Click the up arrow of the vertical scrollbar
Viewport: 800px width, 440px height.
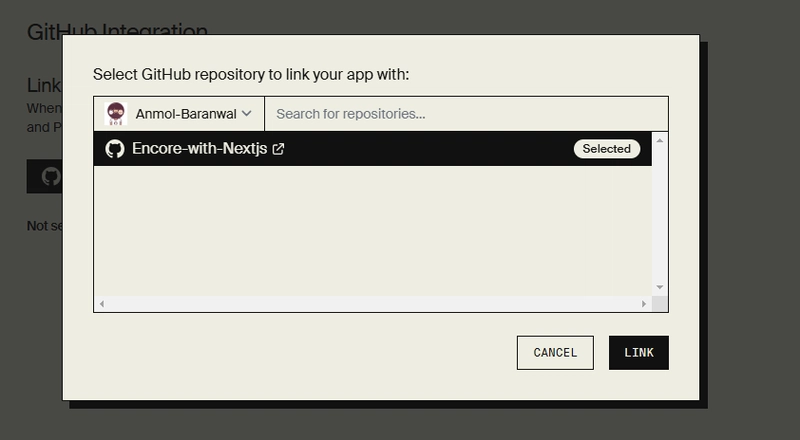coord(660,140)
